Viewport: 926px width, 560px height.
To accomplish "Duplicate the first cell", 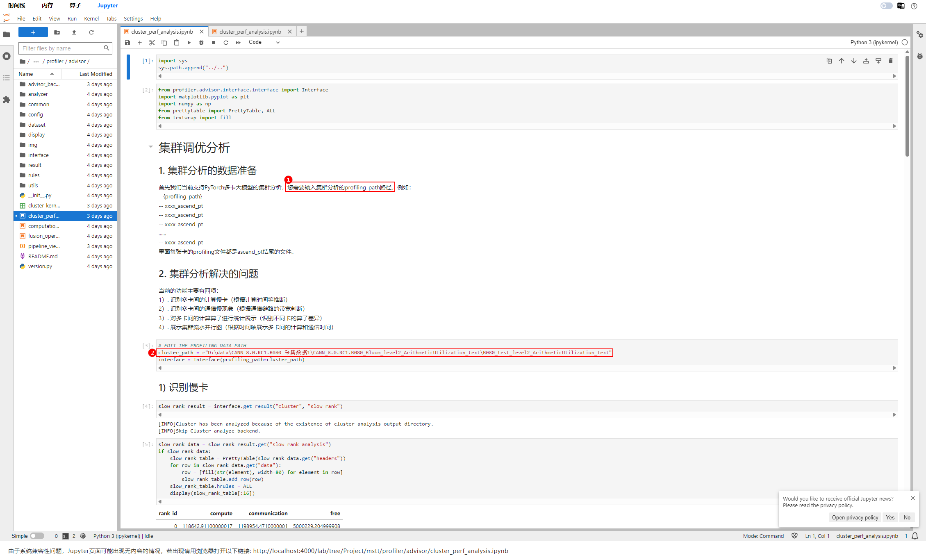I will click(x=829, y=61).
